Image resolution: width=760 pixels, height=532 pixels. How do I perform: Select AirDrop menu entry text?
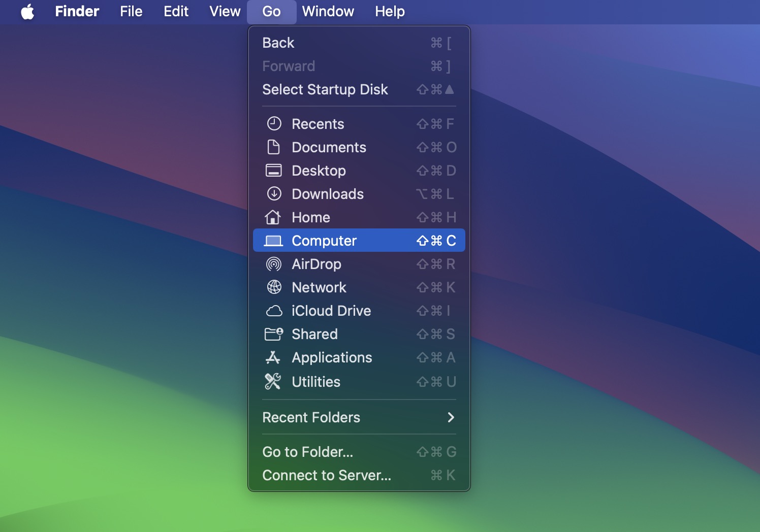(316, 264)
